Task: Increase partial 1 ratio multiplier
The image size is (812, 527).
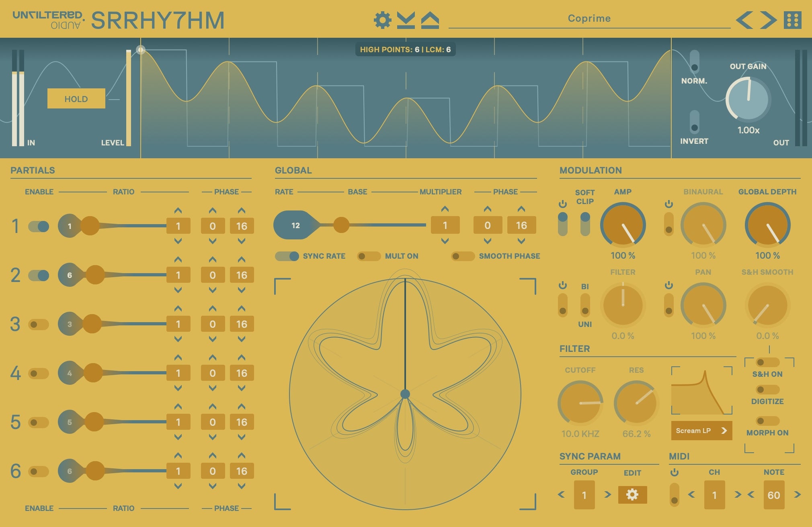Action: pyautogui.click(x=178, y=210)
